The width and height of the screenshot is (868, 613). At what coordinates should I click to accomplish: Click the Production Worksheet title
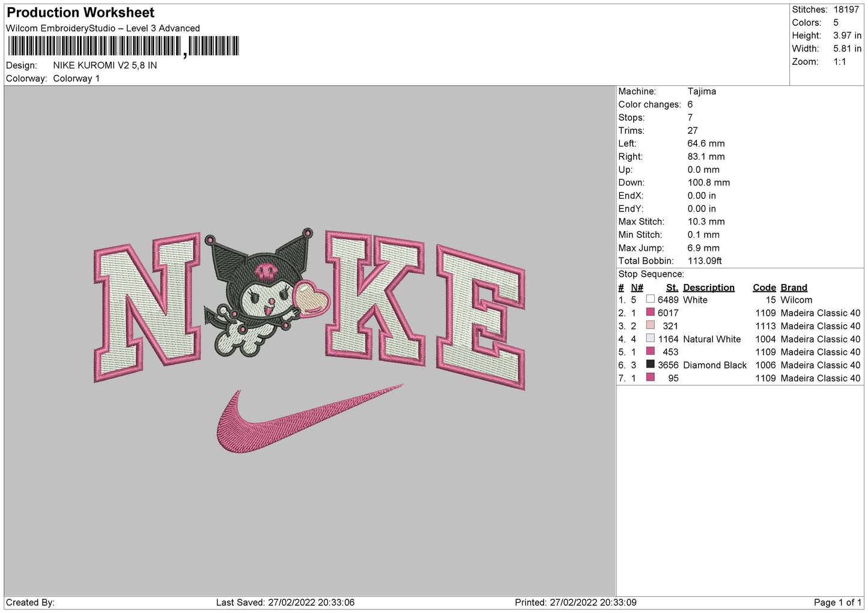pos(80,13)
